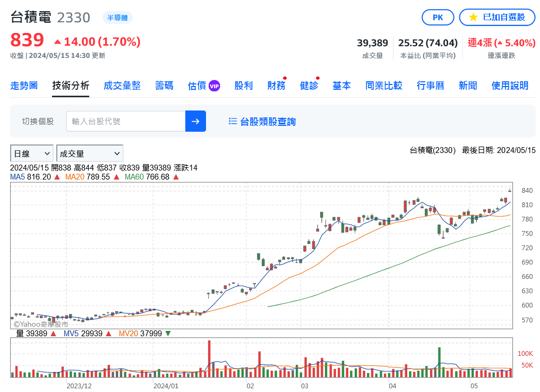Click the star icon in watchlist button

473,17
